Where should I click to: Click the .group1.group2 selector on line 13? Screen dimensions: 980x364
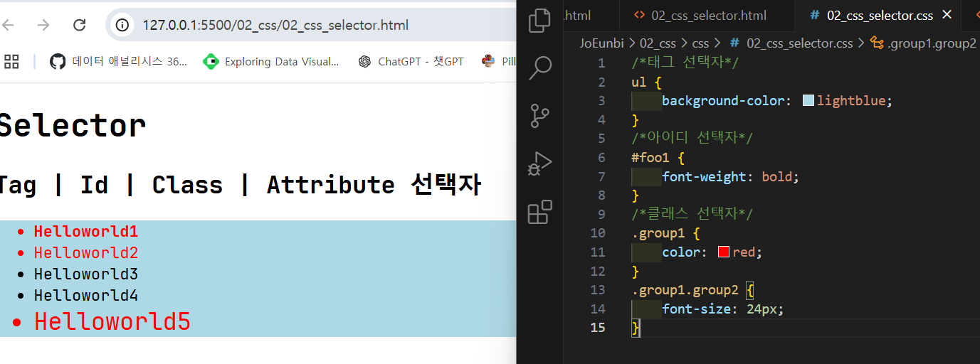coord(685,289)
